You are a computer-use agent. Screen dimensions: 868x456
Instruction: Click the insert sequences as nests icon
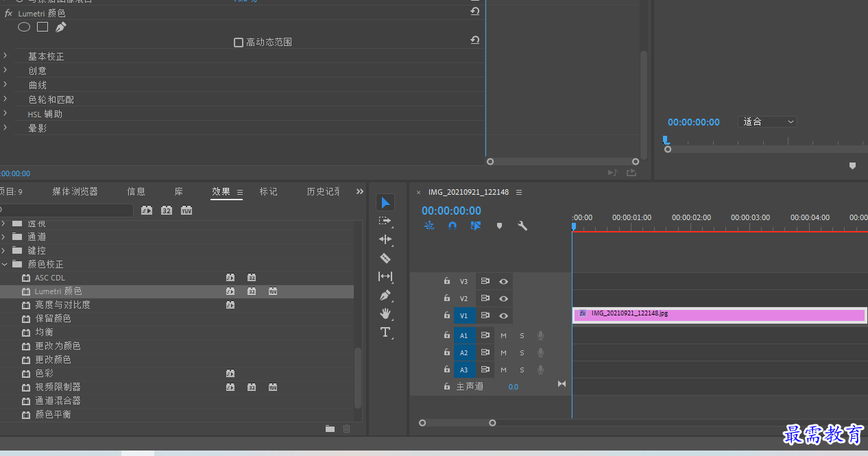[x=429, y=226]
